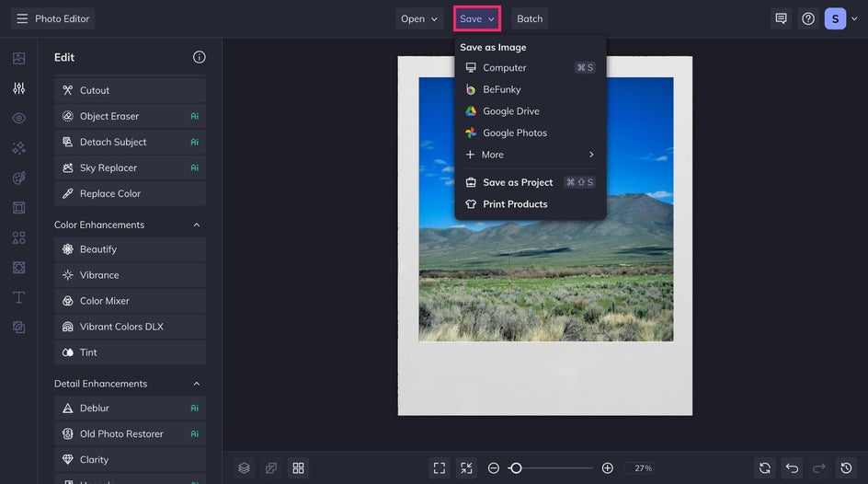868x484 pixels.
Task: Open the Sky Replacer tool
Action: pyautogui.click(x=130, y=167)
